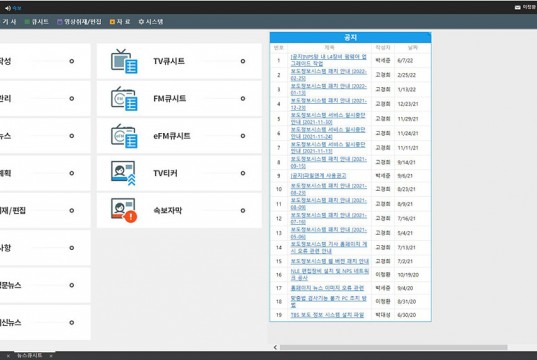
Task: Open the 속보자막 breaking-news alert icon
Action: point(124,210)
